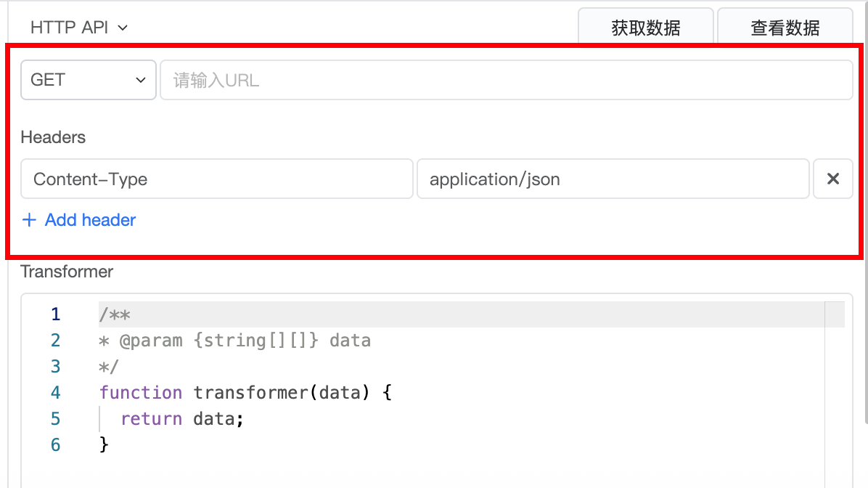Expand the GET request method selector
The height and width of the screenshot is (488, 868).
point(89,80)
